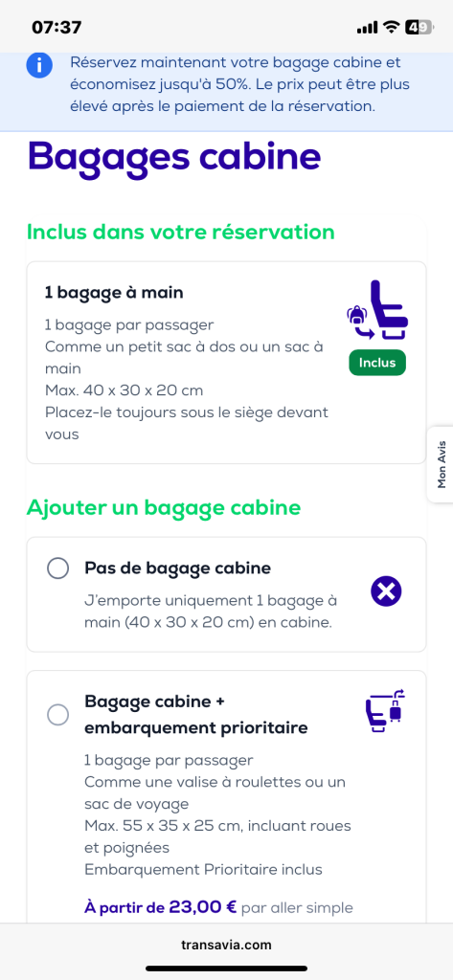
Task: Click the 'Bagages cabine' page heading
Action: [x=174, y=156]
